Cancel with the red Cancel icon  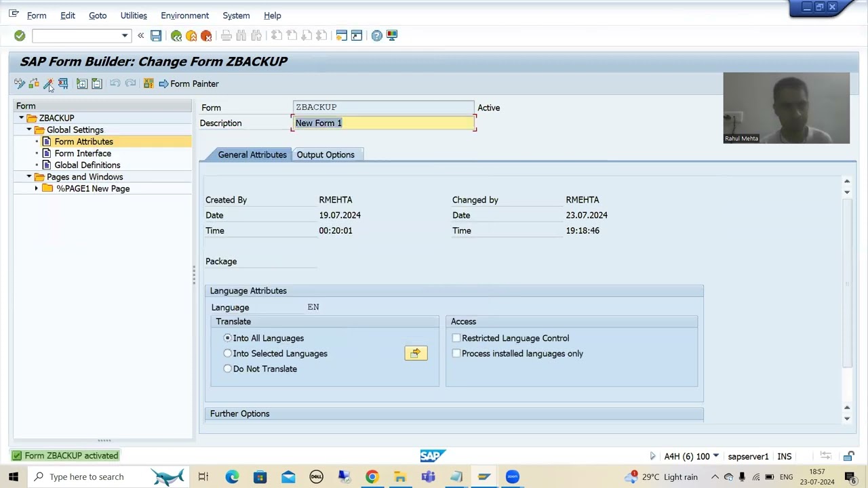[x=206, y=35]
